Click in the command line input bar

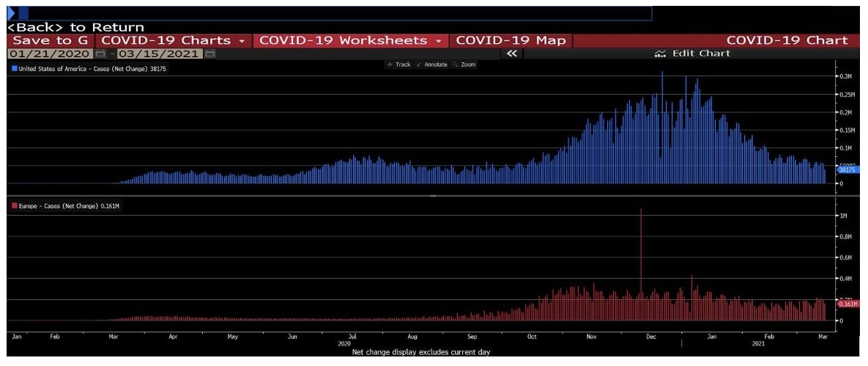point(337,13)
